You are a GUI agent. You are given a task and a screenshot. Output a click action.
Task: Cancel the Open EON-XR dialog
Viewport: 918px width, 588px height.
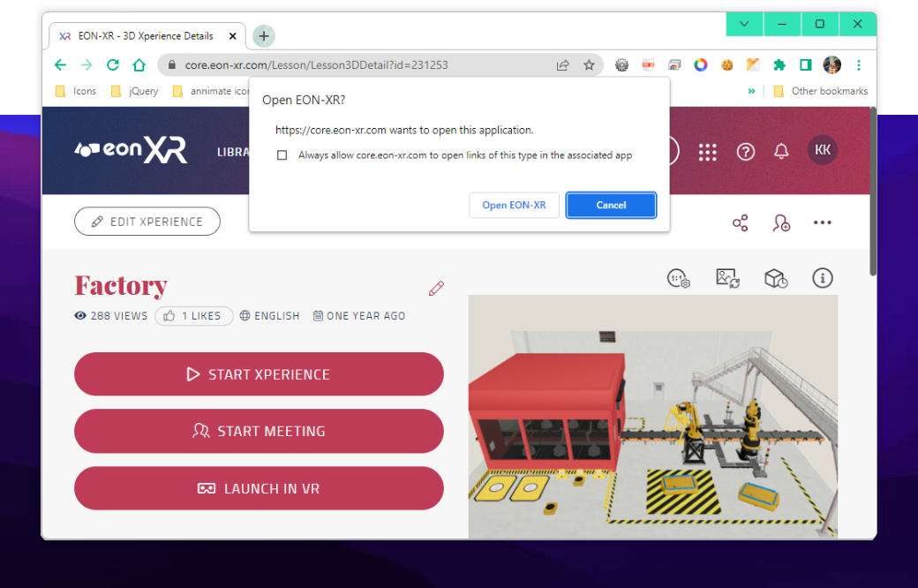pyautogui.click(x=611, y=205)
